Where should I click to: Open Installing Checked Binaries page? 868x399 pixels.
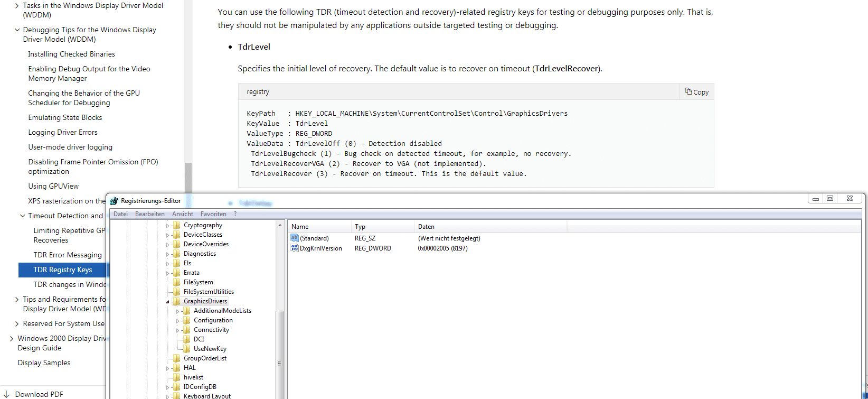pos(71,54)
